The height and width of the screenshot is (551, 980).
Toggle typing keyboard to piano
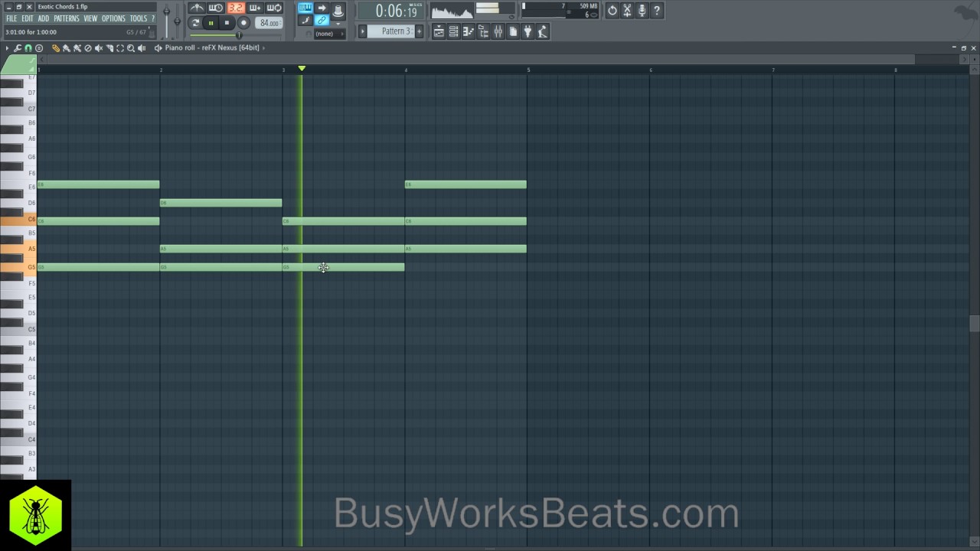(305, 8)
